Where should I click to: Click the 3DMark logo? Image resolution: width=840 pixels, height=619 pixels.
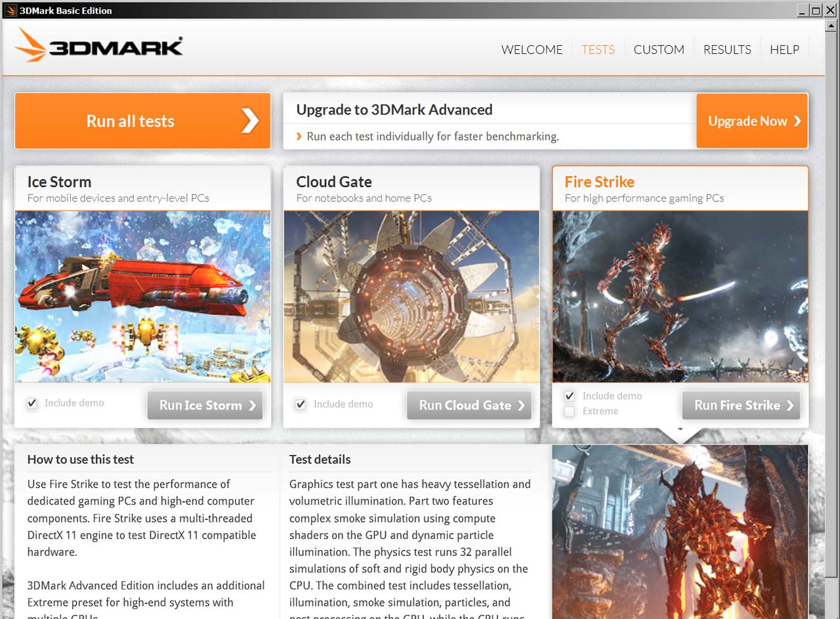tap(99, 45)
